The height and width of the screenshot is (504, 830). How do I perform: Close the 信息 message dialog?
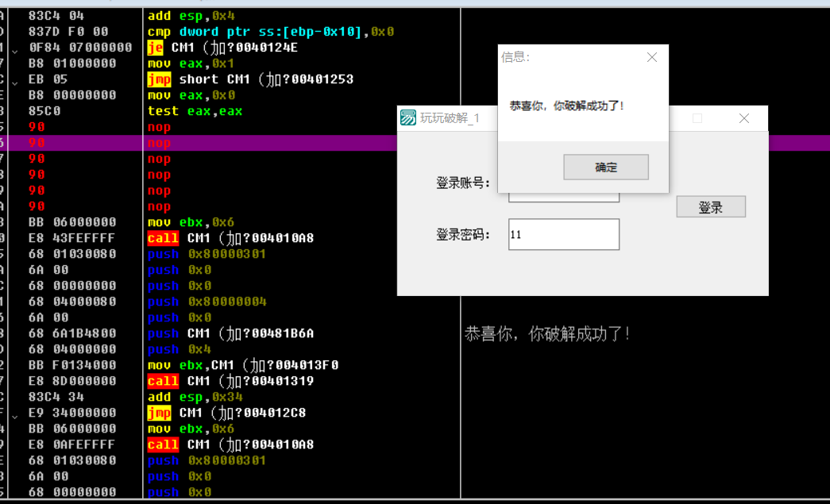pyautogui.click(x=651, y=57)
